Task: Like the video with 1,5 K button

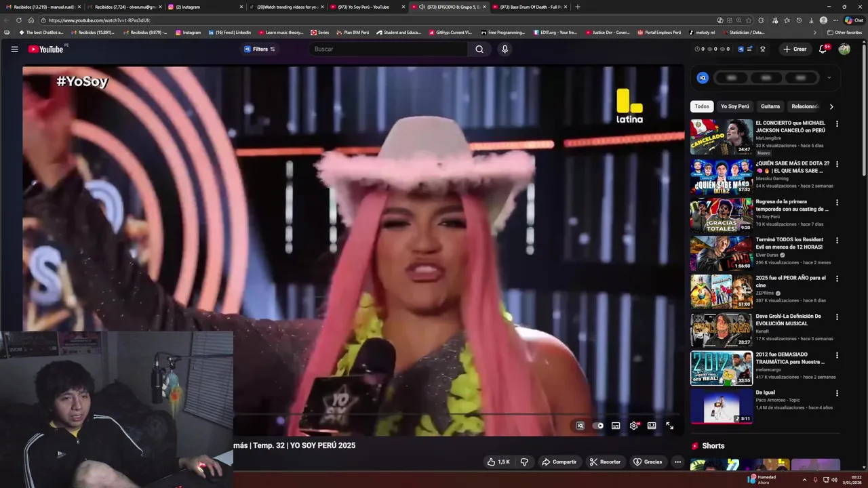Action: pos(498,462)
